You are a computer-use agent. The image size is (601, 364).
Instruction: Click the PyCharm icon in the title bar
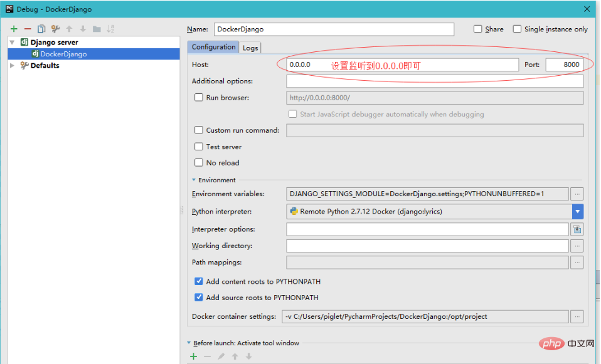pos(9,9)
